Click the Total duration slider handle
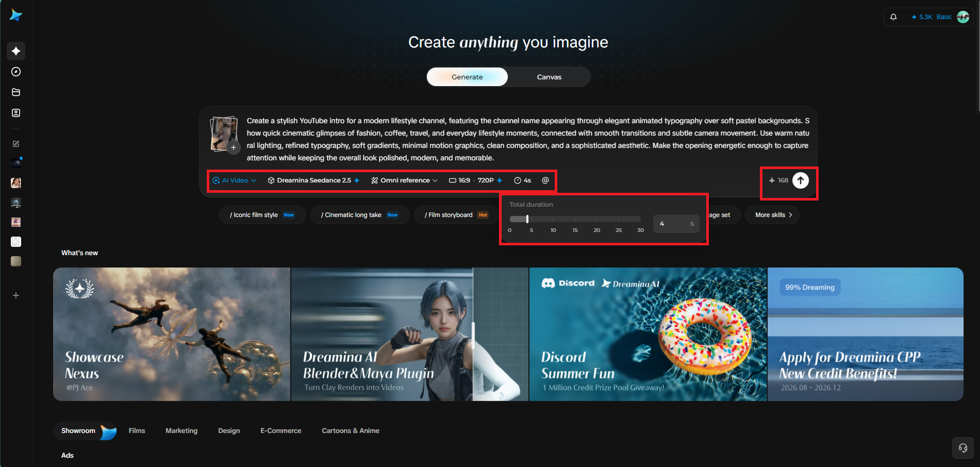Image resolution: width=980 pixels, height=467 pixels. (x=527, y=219)
